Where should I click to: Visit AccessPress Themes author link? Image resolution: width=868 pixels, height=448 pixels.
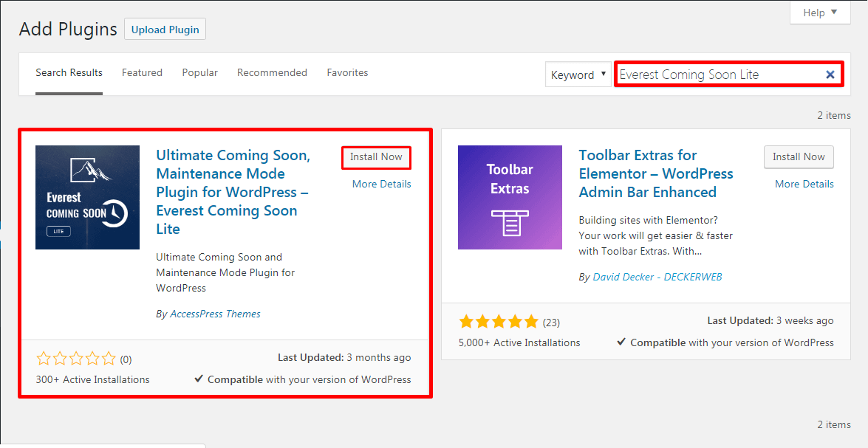[216, 314]
